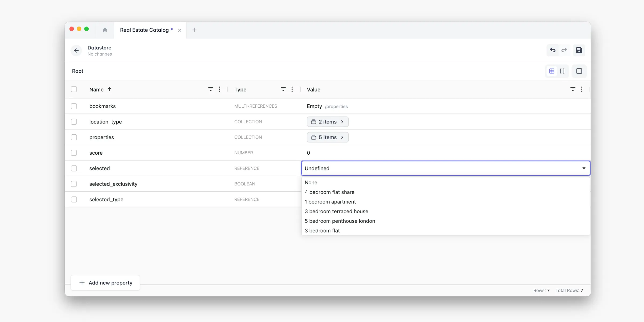Select the properties row checkbox
Image resolution: width=644 pixels, height=322 pixels.
[x=74, y=137]
